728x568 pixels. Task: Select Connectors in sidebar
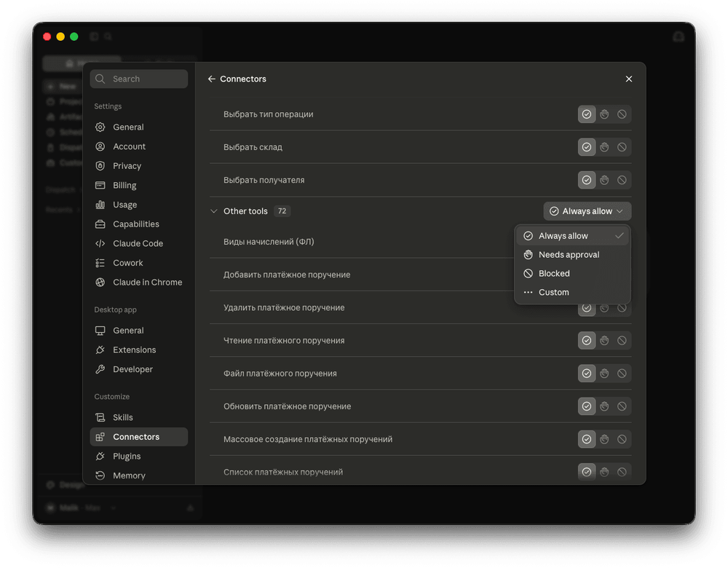(x=139, y=437)
